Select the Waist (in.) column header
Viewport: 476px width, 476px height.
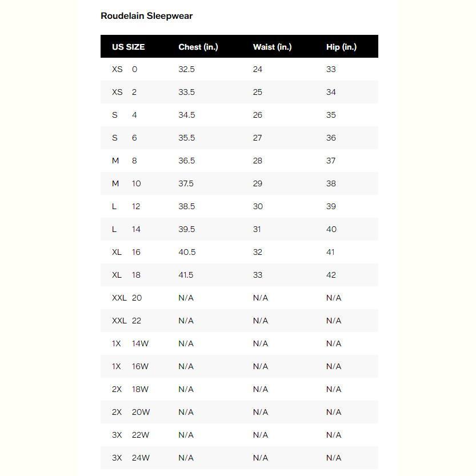tap(272, 47)
